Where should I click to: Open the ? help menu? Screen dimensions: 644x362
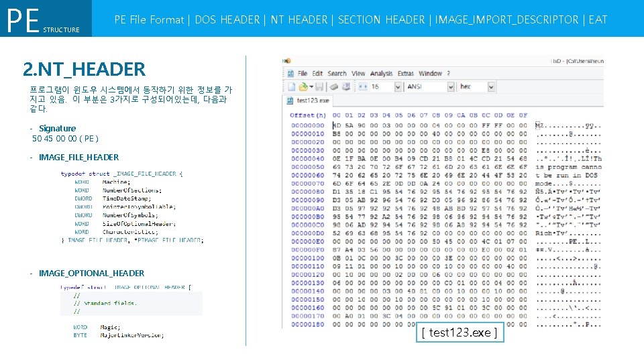(449, 74)
